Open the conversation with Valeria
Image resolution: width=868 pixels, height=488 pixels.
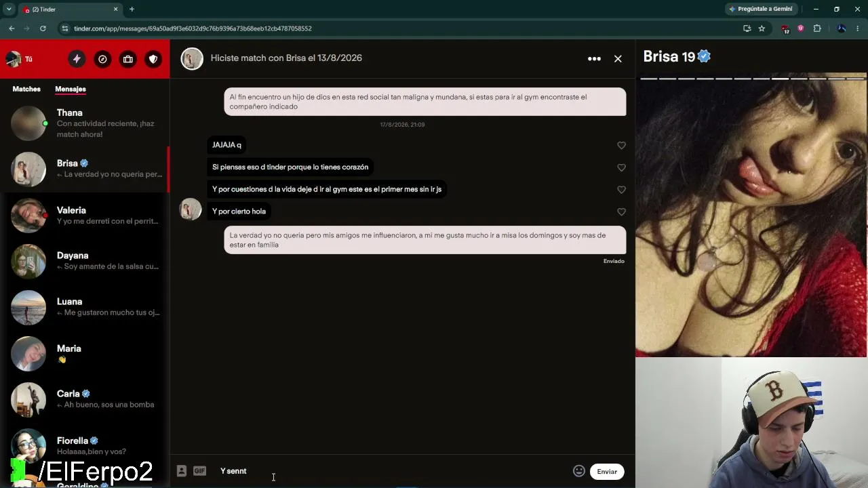point(85,216)
